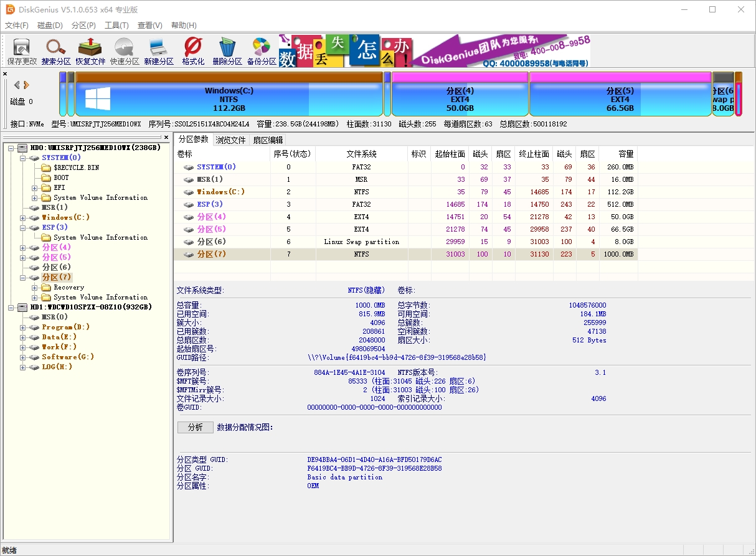This screenshot has height=556, width=756.
Task: Collapse the HD0 disk node
Action: pyautogui.click(x=11, y=148)
